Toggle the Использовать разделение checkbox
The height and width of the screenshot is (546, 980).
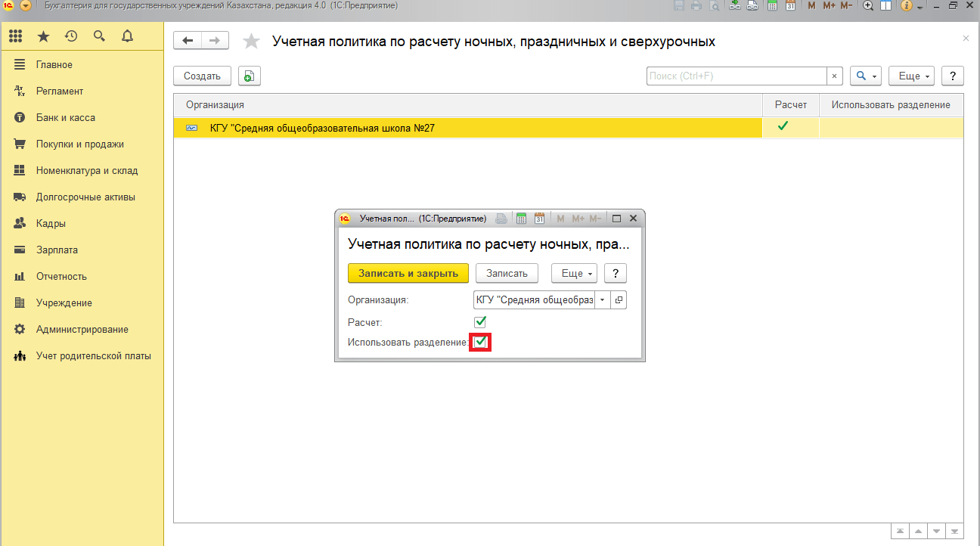(x=480, y=343)
